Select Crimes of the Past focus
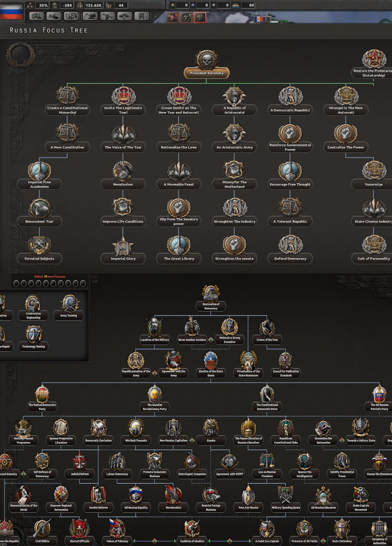This screenshot has height=546, width=392. coord(267,330)
